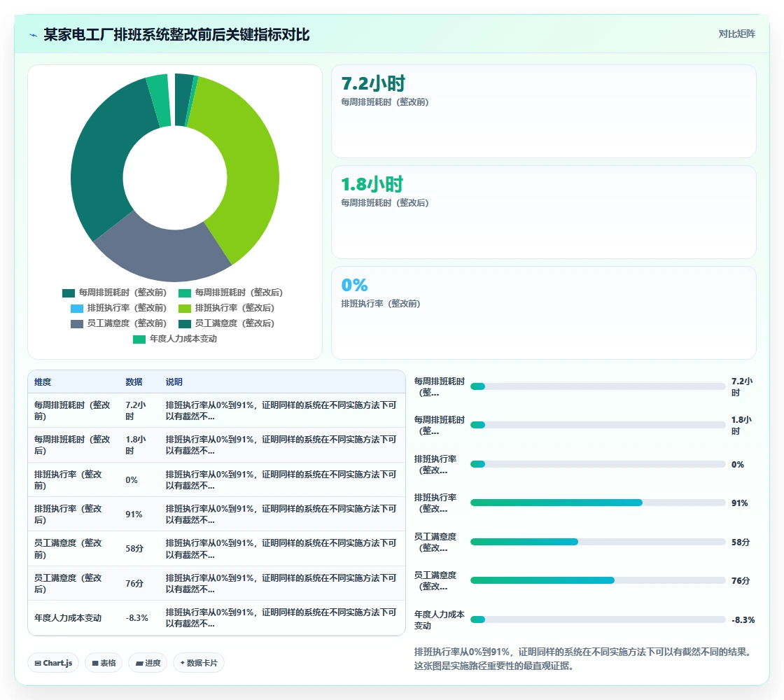Select the 排班执行率（整改前） table row cell

point(73,479)
